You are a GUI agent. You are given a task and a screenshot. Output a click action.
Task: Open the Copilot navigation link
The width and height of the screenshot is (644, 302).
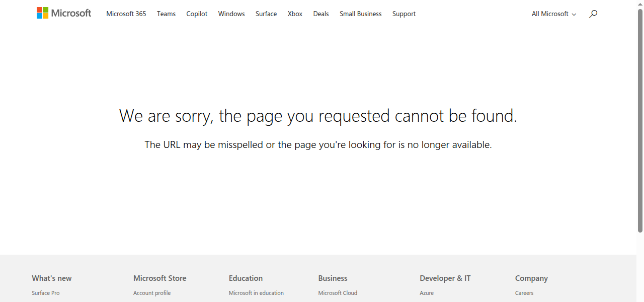[x=197, y=14]
